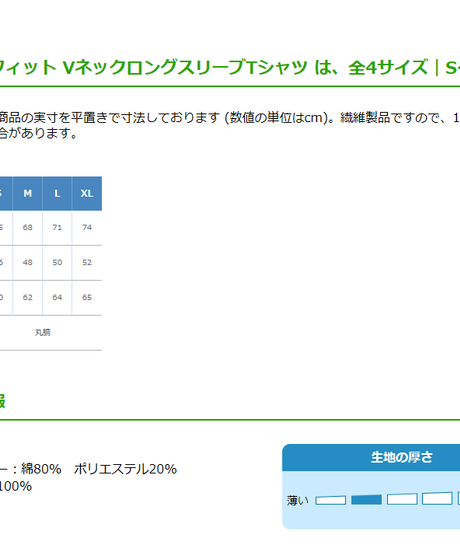This screenshot has height=552, width=460.
Task: Click the first thickness bar next to 薄い
Action: point(330,500)
